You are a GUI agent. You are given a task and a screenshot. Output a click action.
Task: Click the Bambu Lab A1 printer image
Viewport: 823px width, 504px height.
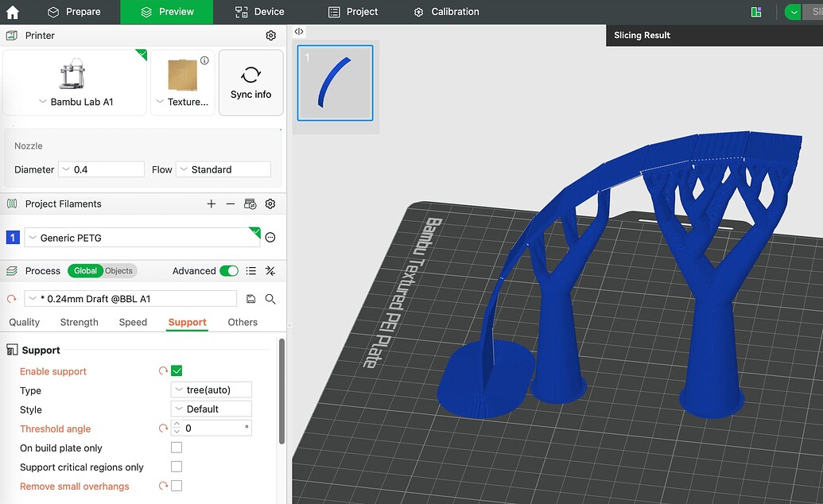click(x=72, y=73)
